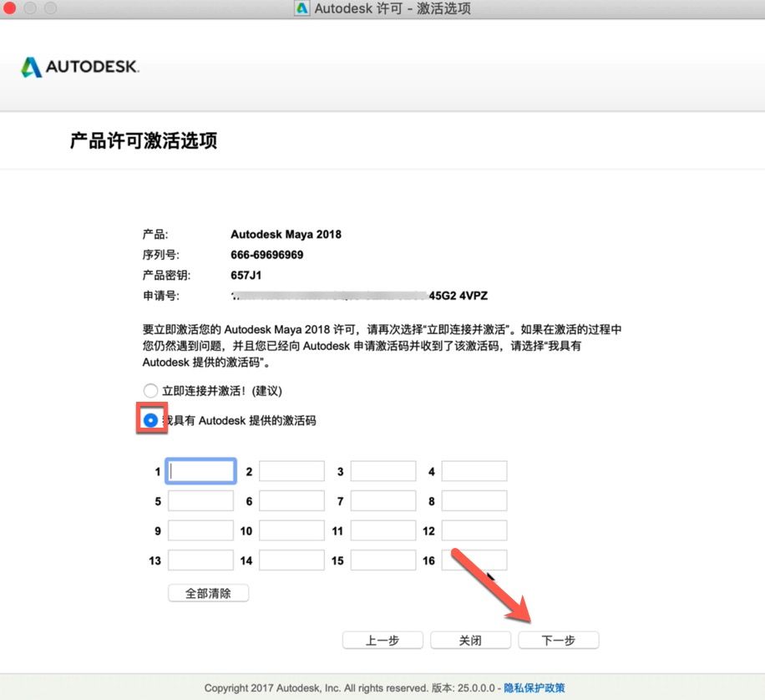Click activation code field 16
Viewport: 765px width, 700px height.
click(x=474, y=561)
